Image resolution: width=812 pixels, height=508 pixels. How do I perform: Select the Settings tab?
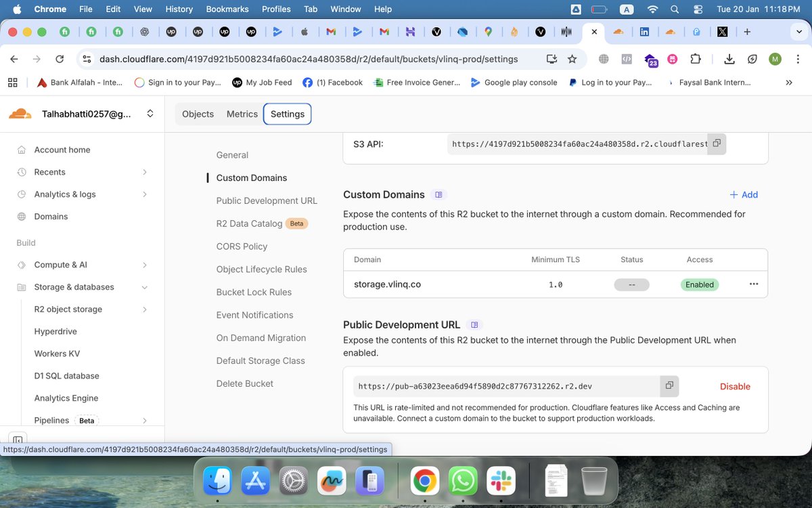click(288, 114)
